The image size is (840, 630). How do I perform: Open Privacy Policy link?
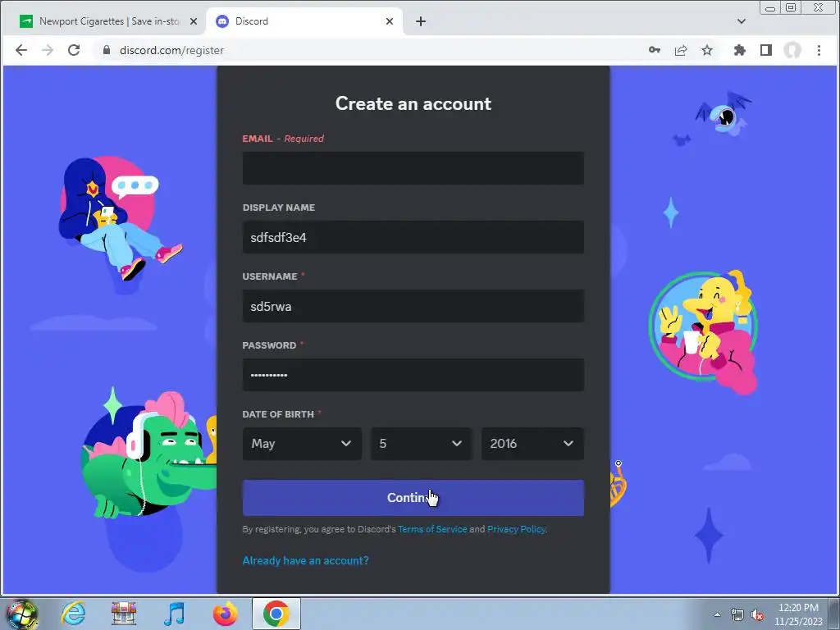coord(516,529)
